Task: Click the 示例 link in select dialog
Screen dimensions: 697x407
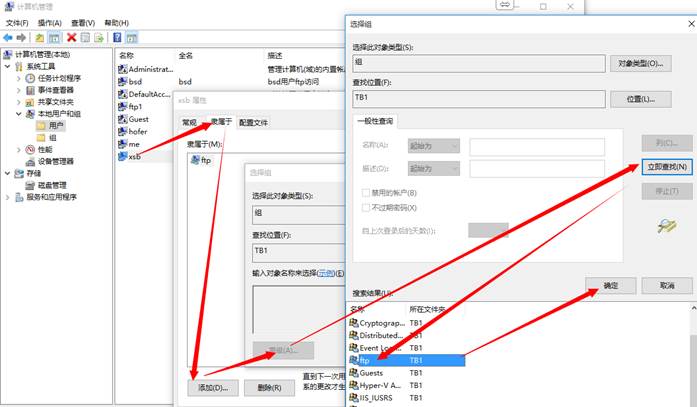Action: 326,273
